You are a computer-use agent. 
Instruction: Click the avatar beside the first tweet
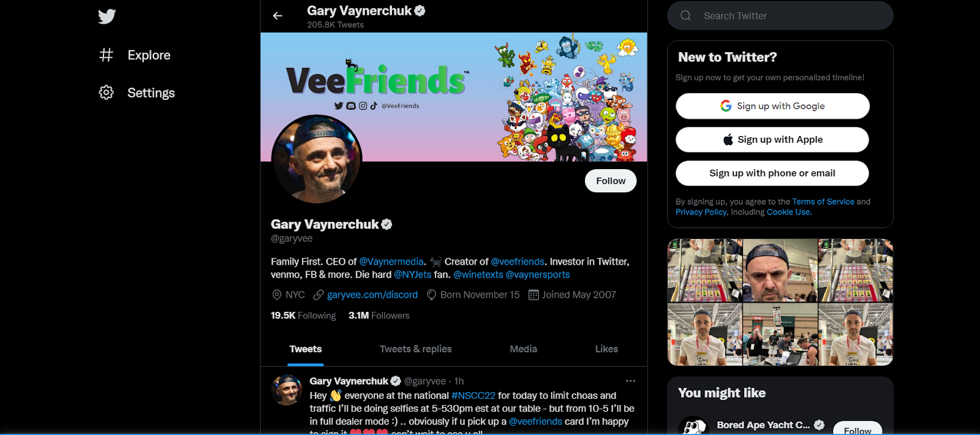[x=287, y=390]
